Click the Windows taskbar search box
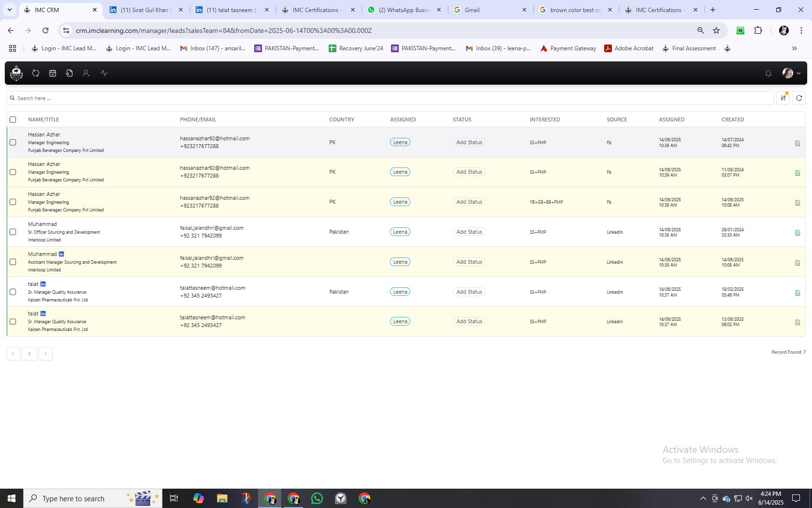This screenshot has height=508, width=812. click(93, 498)
